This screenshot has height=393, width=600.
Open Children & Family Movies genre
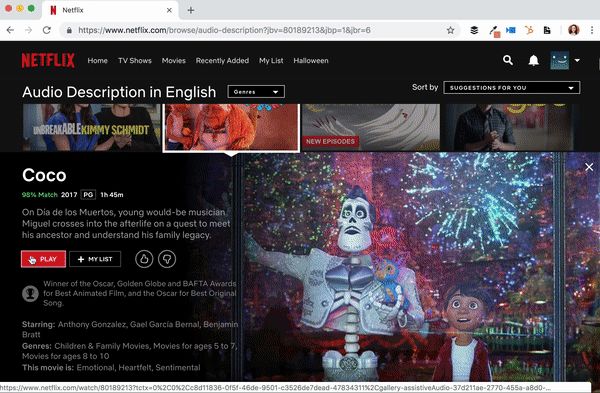102,346
